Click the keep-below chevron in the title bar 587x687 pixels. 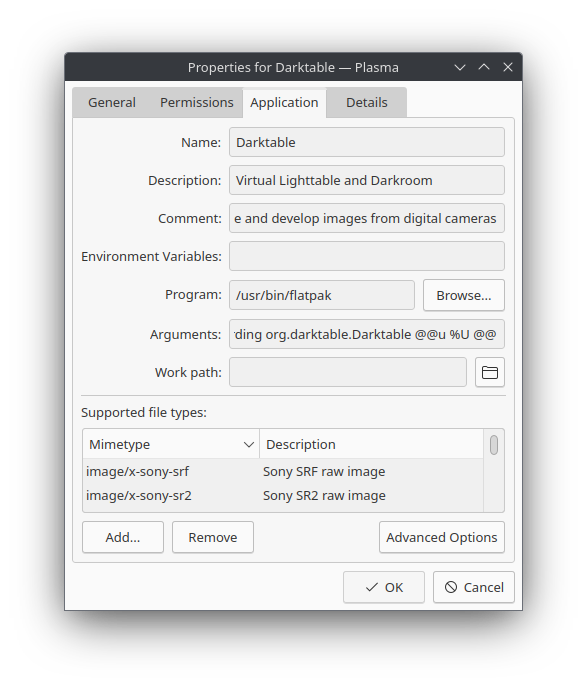coord(460,67)
